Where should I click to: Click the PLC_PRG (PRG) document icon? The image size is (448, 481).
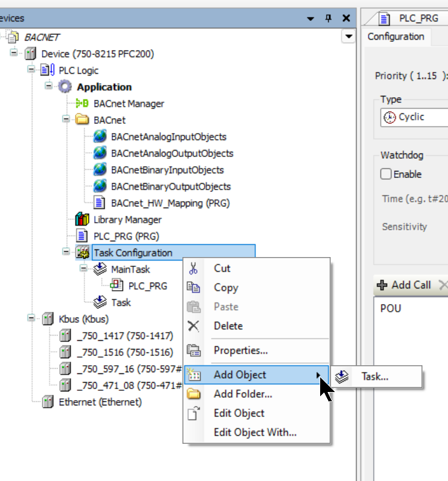pos(81,236)
